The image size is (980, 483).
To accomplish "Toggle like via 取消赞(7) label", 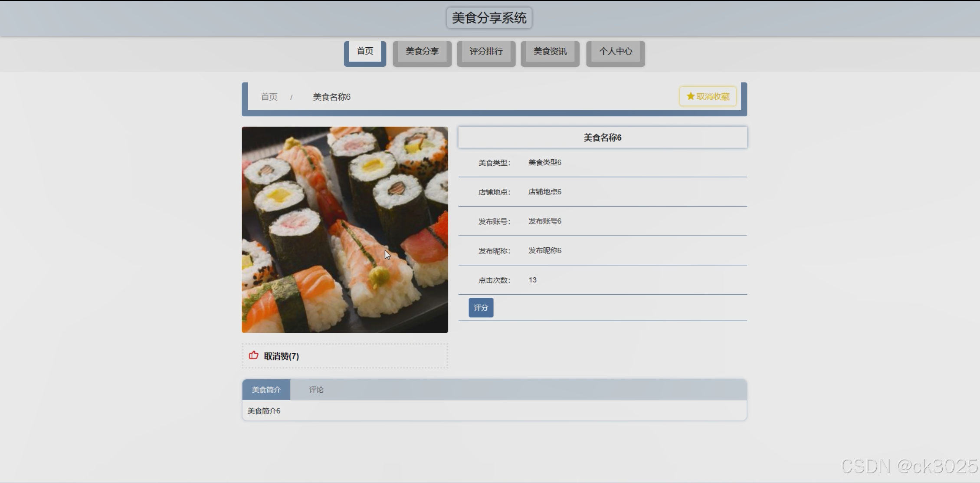I will pos(281,356).
